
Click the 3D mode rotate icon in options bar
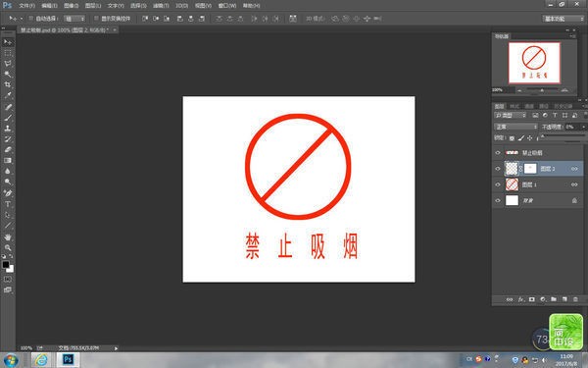click(335, 19)
